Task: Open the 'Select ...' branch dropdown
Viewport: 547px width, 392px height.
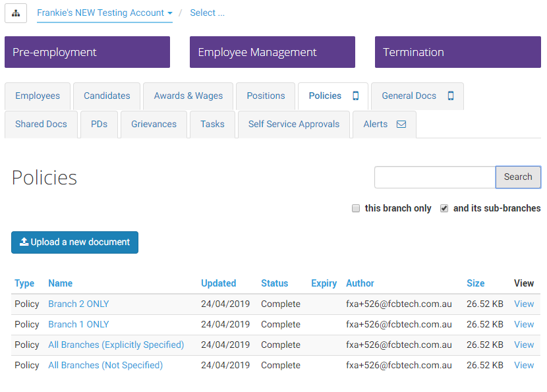Action: [207, 13]
